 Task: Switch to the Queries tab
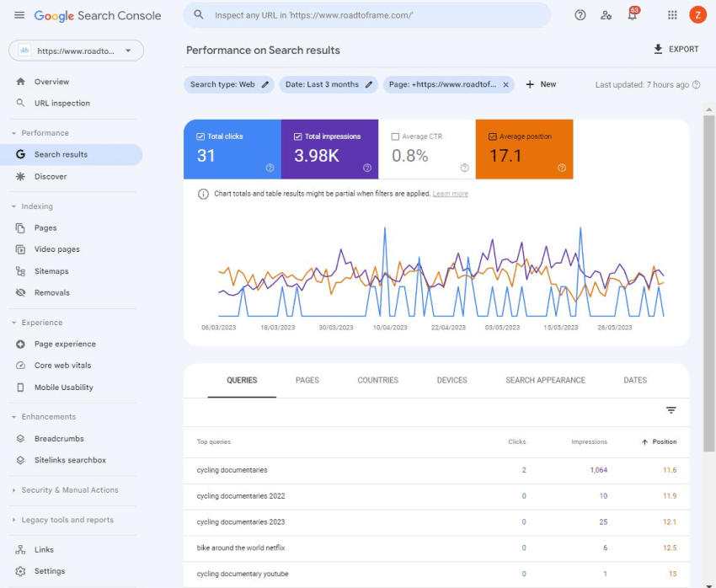(242, 380)
